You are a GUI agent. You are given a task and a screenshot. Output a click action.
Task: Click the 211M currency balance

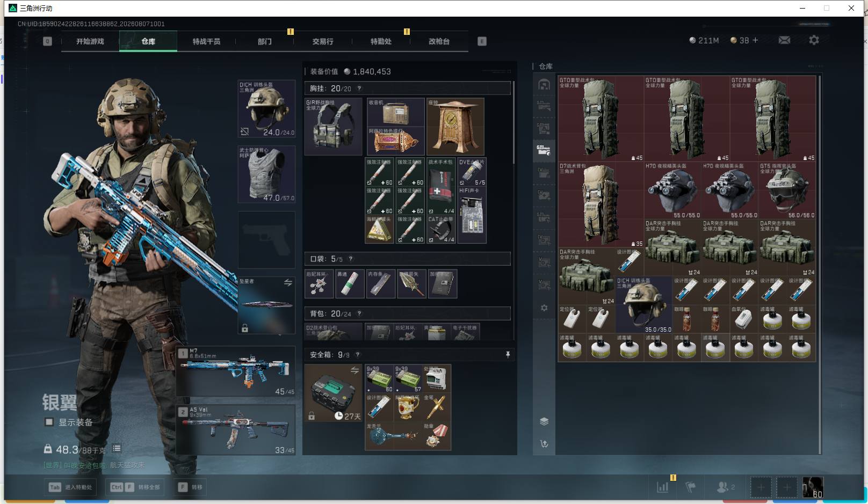click(x=704, y=40)
